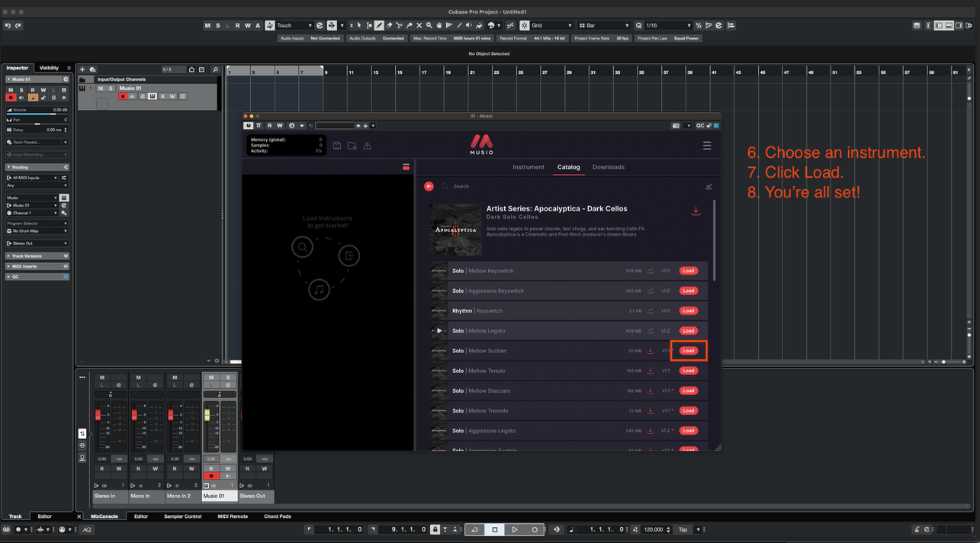Download the Apocalyptica Dark Cellos library
Image resolution: width=980 pixels, height=543 pixels.
[696, 211]
